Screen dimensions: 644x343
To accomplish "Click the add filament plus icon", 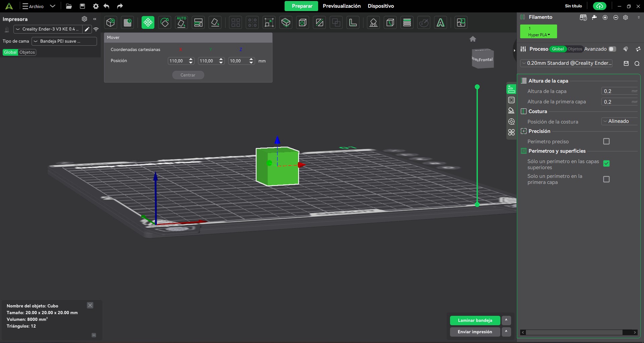I will click(x=605, y=17).
